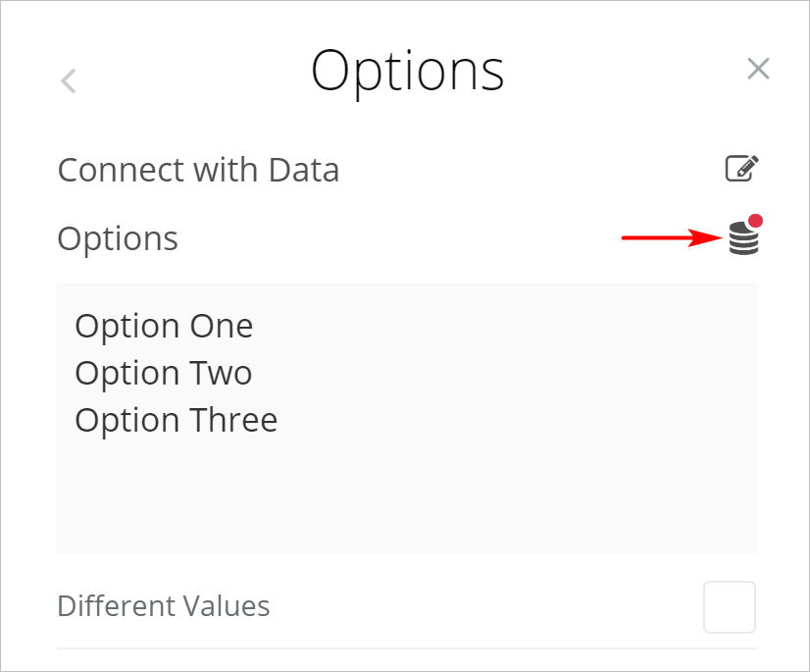Click on the "Option Three" line
Viewport: 810px width, 672px height.
click(177, 420)
